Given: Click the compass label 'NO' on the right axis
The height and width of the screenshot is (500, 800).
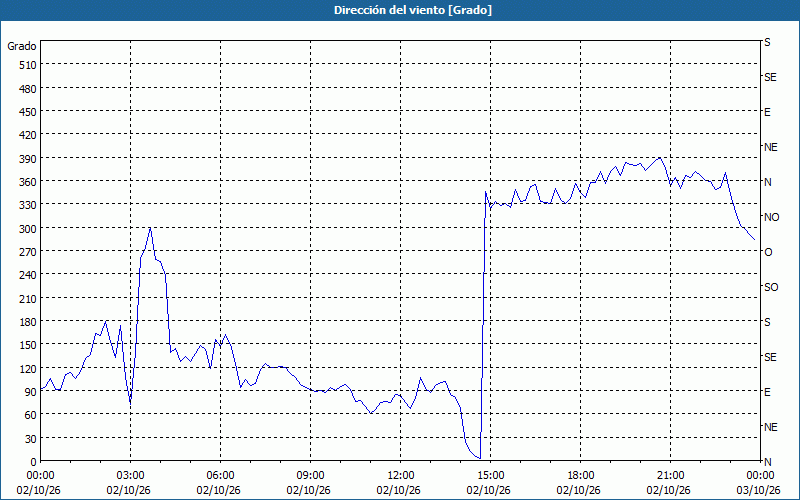Looking at the screenshot, I should 772,217.
